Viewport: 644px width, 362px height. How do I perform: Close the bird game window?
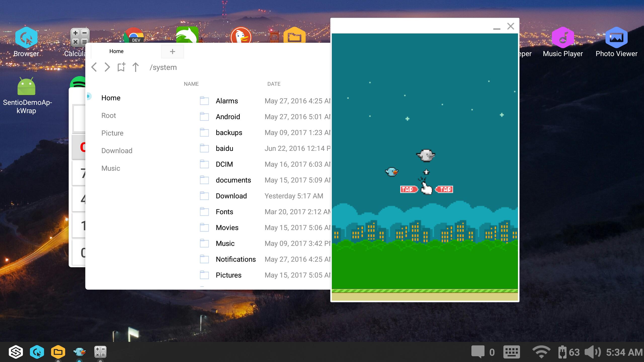511,26
